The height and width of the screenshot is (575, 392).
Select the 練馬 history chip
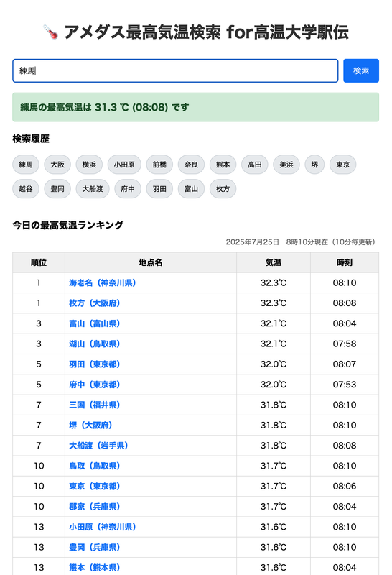coord(26,165)
